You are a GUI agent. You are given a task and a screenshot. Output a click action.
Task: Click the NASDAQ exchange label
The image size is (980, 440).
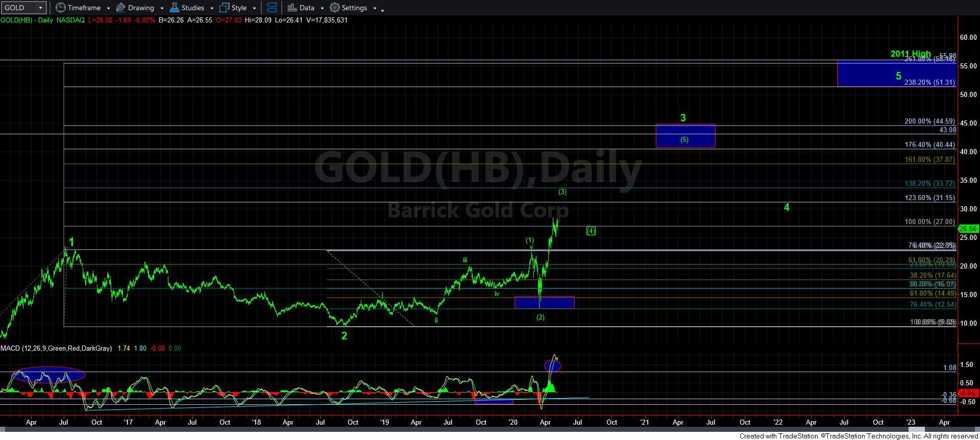71,20
